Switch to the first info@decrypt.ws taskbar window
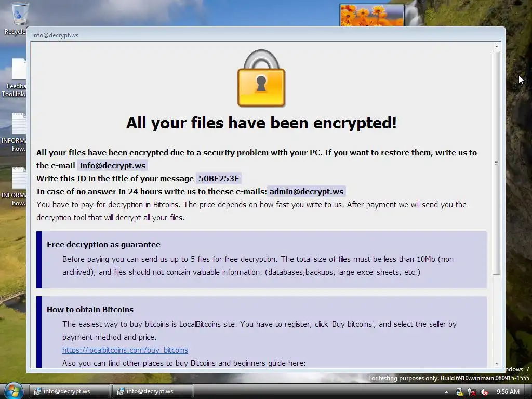Image resolution: width=532 pixels, height=399 pixels. [x=69, y=392]
